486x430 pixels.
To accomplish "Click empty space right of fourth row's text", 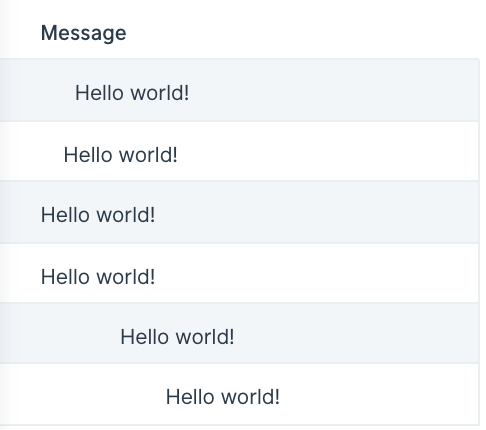I will tap(317, 273).
